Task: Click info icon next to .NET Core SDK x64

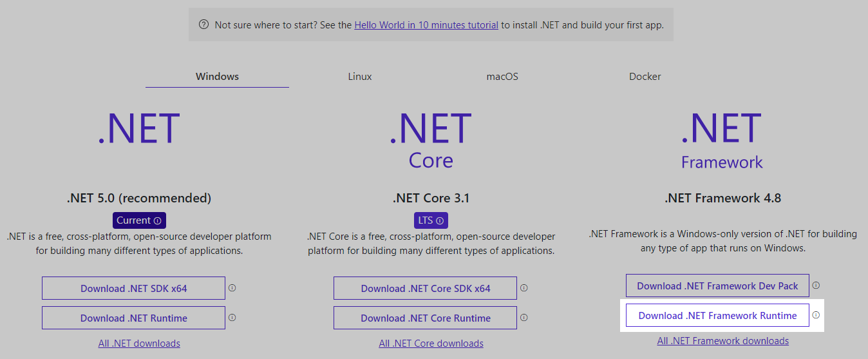Action: point(524,288)
